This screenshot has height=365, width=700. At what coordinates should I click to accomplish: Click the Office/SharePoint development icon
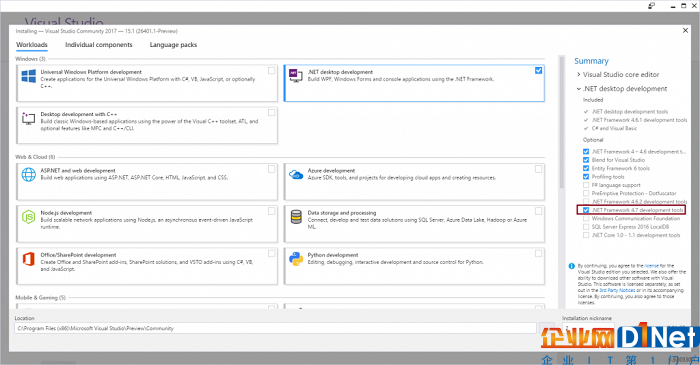tap(29, 259)
